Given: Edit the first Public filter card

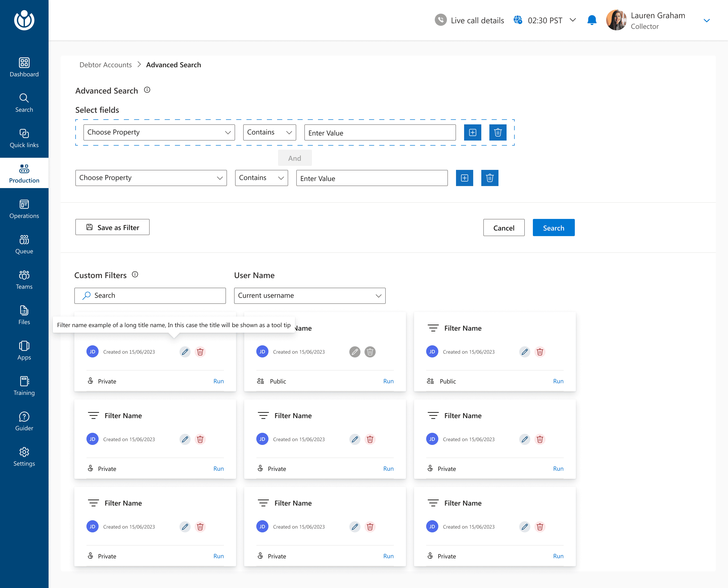Looking at the screenshot, I should click(354, 352).
